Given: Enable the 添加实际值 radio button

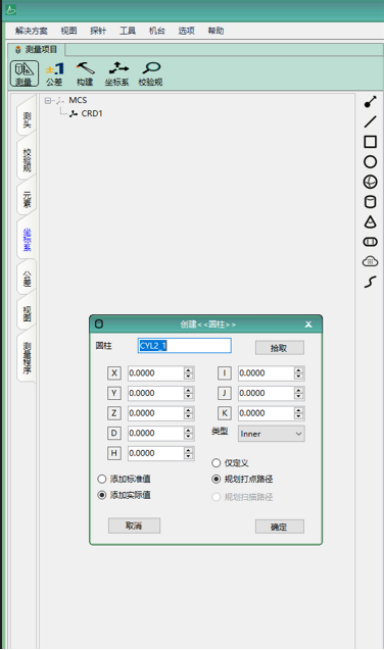Looking at the screenshot, I should (x=102, y=495).
